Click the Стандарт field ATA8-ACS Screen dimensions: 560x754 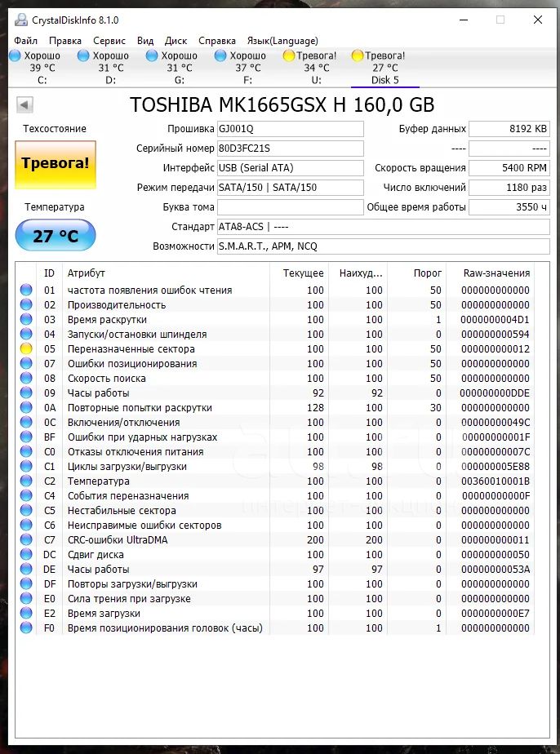pyautogui.click(x=384, y=227)
